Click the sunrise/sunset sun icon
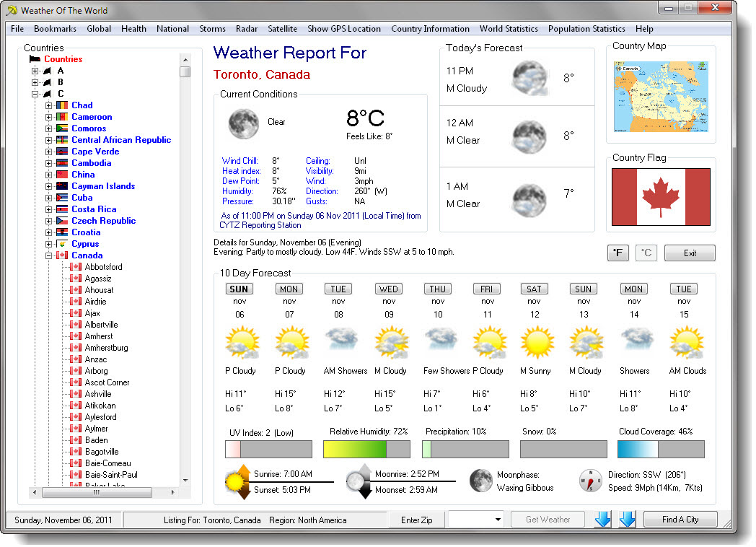The width and height of the screenshot is (756, 547). click(x=238, y=481)
